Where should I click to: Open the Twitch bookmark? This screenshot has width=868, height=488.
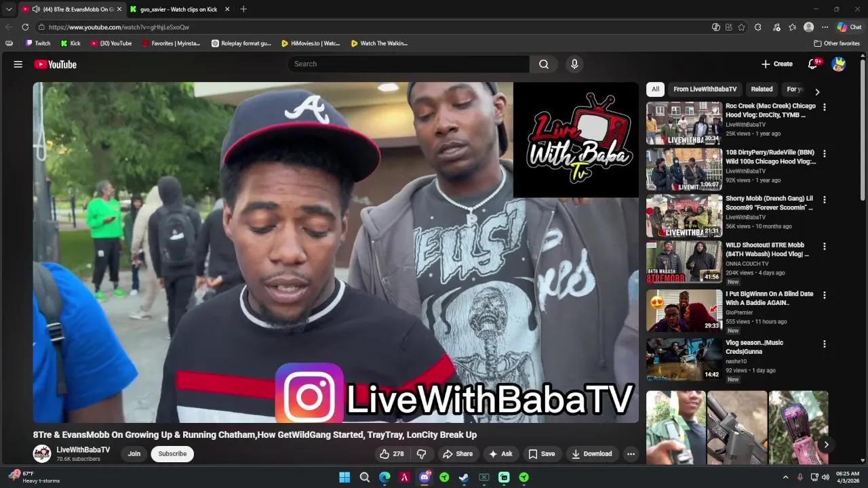[x=38, y=43]
